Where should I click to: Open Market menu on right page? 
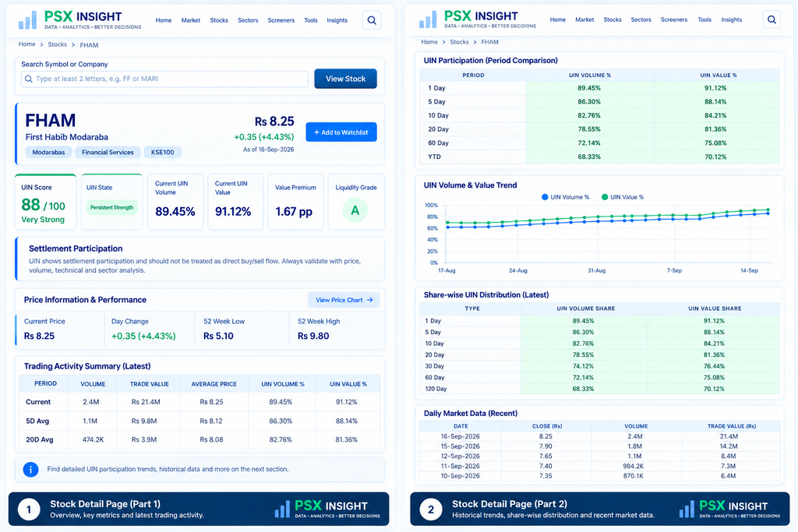pos(584,19)
